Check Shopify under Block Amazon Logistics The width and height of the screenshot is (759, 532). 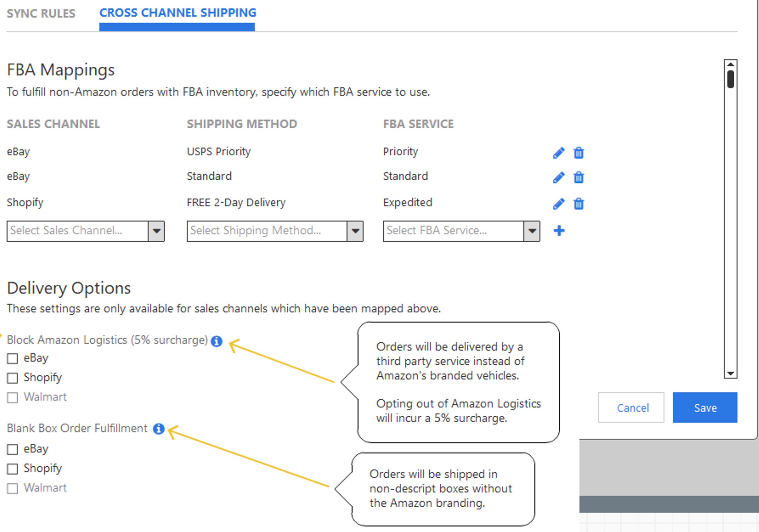point(12,378)
